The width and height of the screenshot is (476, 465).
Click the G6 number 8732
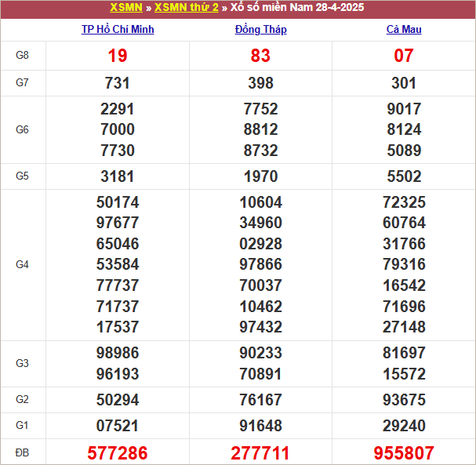pyautogui.click(x=260, y=151)
